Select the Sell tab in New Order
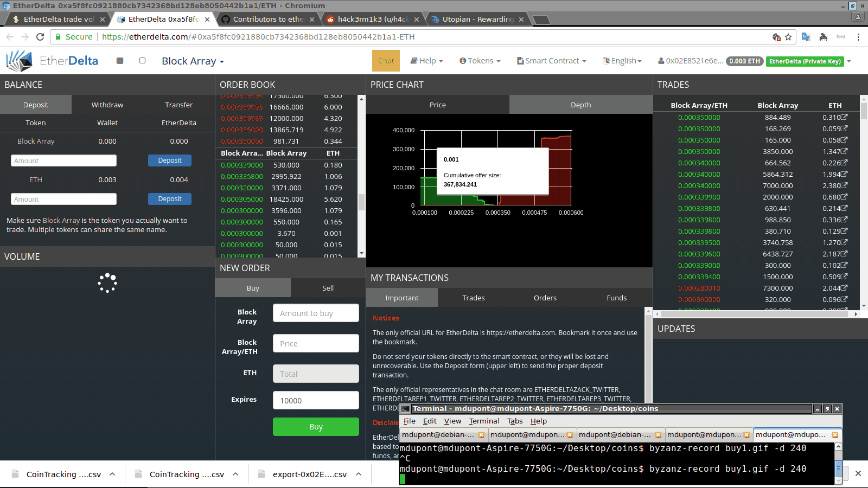Screen dimensions: 868x488 point(328,288)
